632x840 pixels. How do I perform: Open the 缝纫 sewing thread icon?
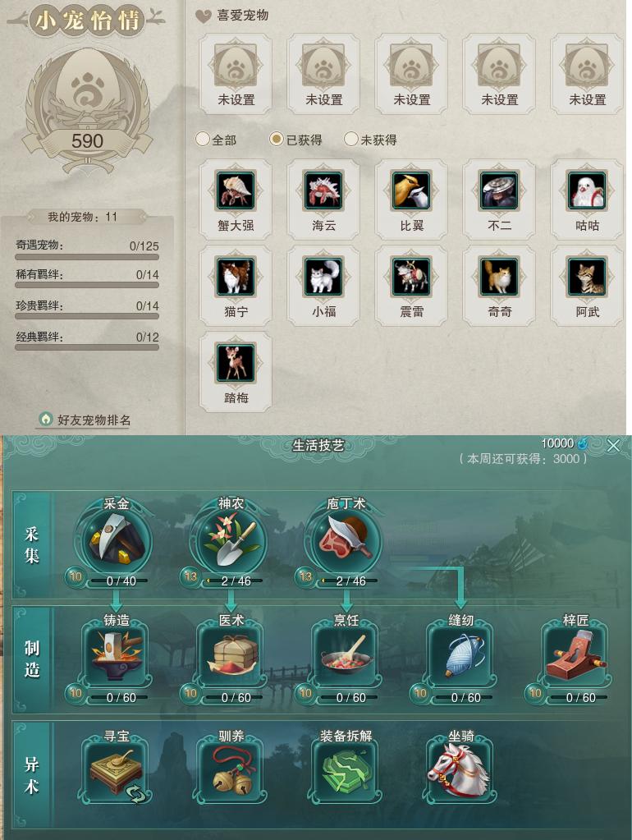tap(460, 656)
